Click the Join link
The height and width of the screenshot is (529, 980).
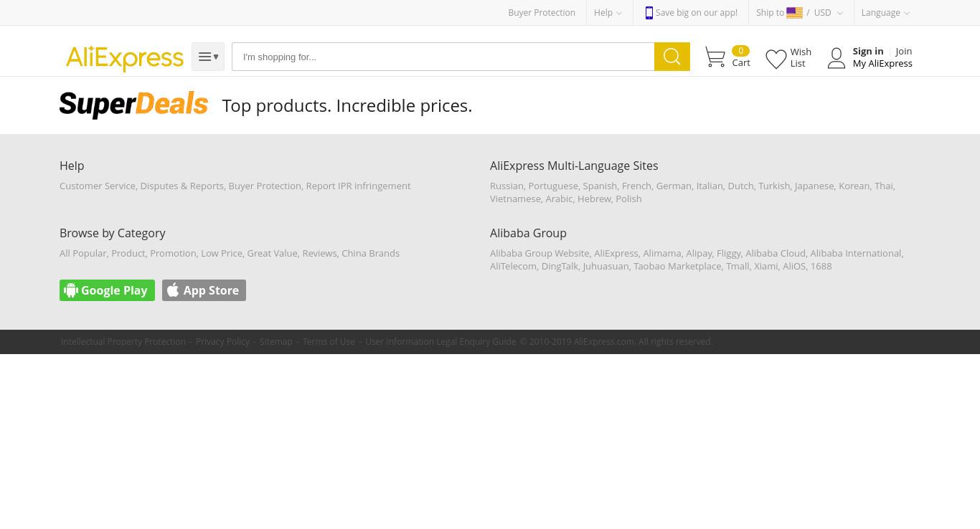coord(904,51)
